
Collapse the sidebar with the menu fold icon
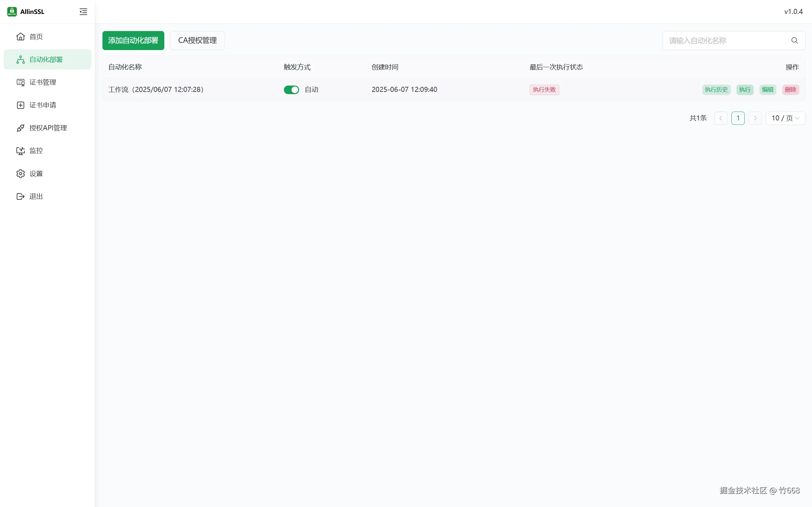coord(83,12)
